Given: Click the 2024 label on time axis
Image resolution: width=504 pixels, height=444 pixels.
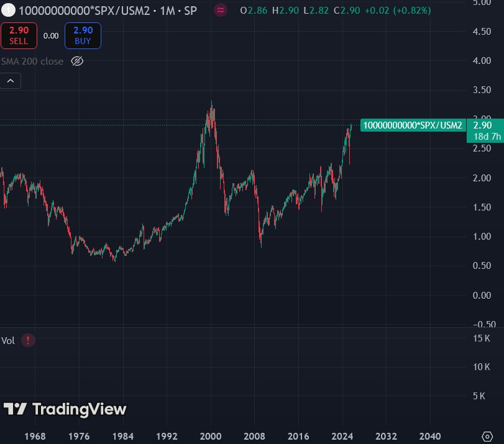Looking at the screenshot, I should tap(342, 437).
